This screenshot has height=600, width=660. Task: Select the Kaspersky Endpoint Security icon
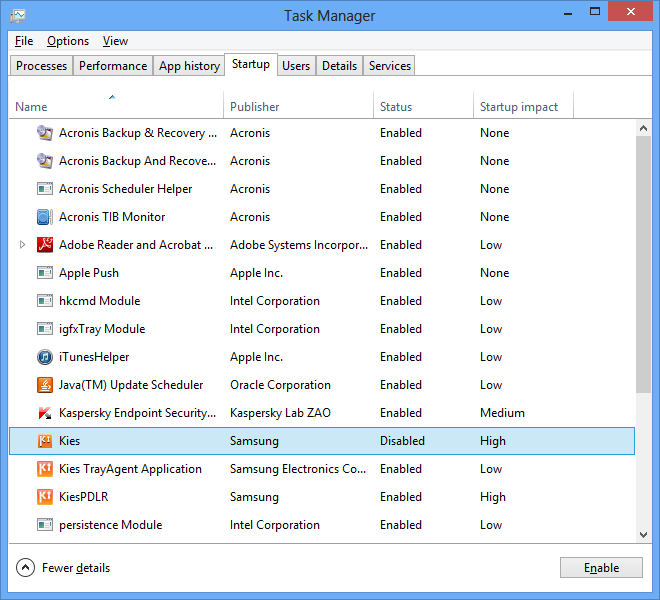[44, 413]
